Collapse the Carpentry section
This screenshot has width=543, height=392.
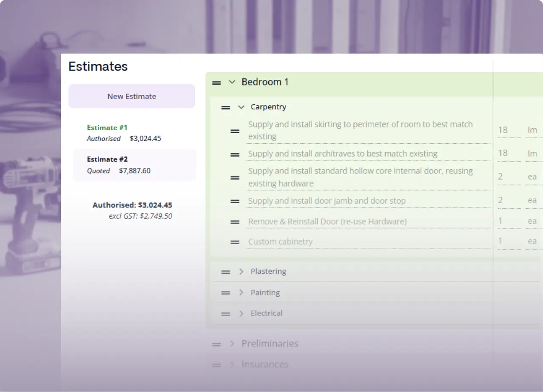point(241,107)
